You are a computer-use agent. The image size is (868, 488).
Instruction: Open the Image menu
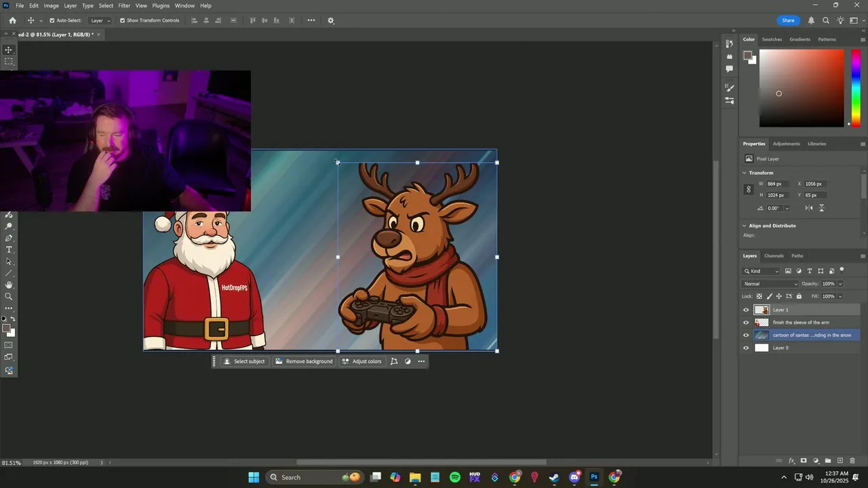(52, 5)
